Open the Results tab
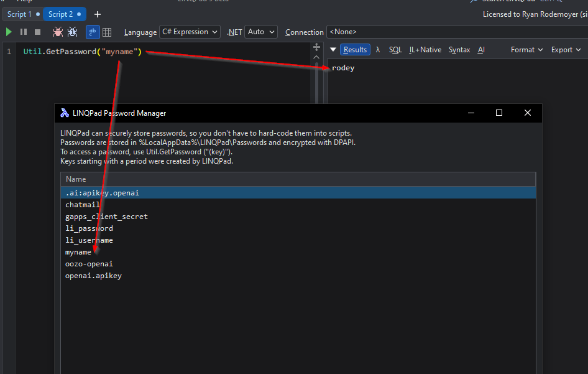This screenshot has width=588, height=374. coord(355,50)
